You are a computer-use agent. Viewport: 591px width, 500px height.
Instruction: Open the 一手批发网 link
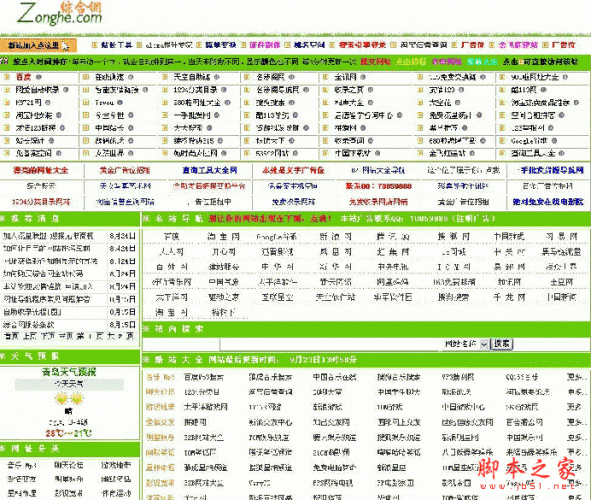tap(192, 115)
